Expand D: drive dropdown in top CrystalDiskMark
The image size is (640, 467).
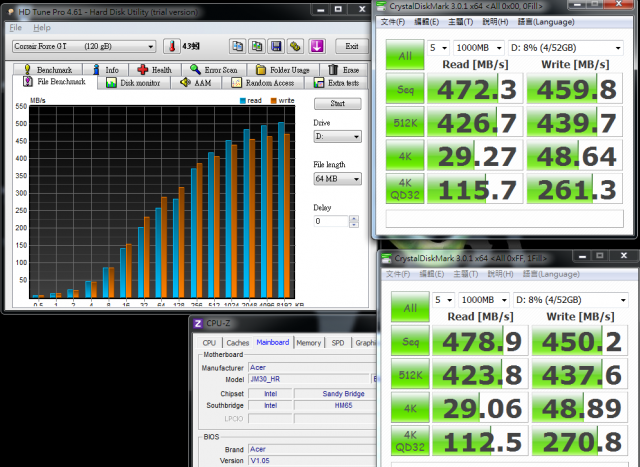[x=565, y=48]
